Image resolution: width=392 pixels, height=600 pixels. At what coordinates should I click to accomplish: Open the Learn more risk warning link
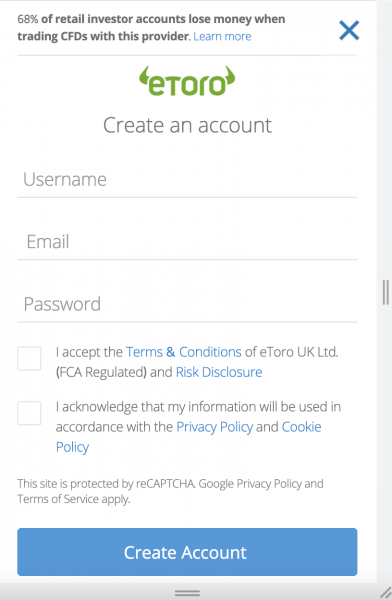tap(222, 36)
